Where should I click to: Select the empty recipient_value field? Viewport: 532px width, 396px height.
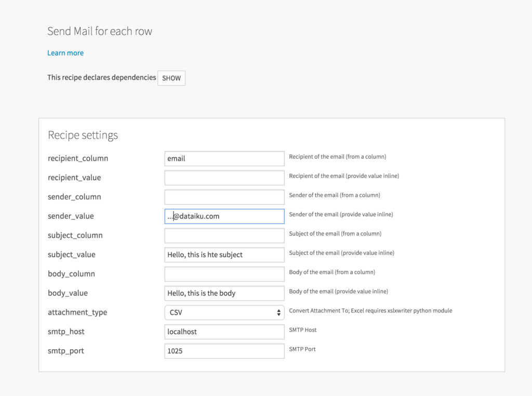224,177
